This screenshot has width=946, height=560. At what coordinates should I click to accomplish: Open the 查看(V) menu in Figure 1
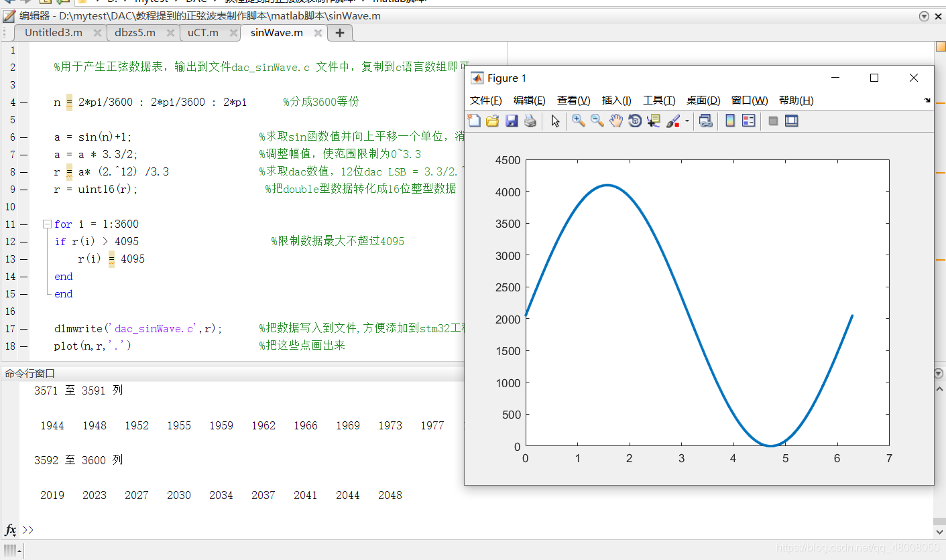coord(574,100)
